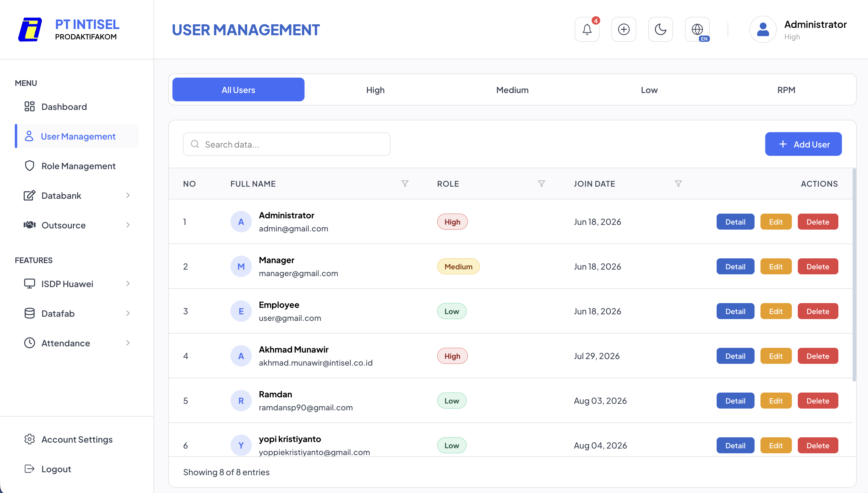Expand the Outsource submenu chevron
The image size is (868, 493).
coord(128,225)
